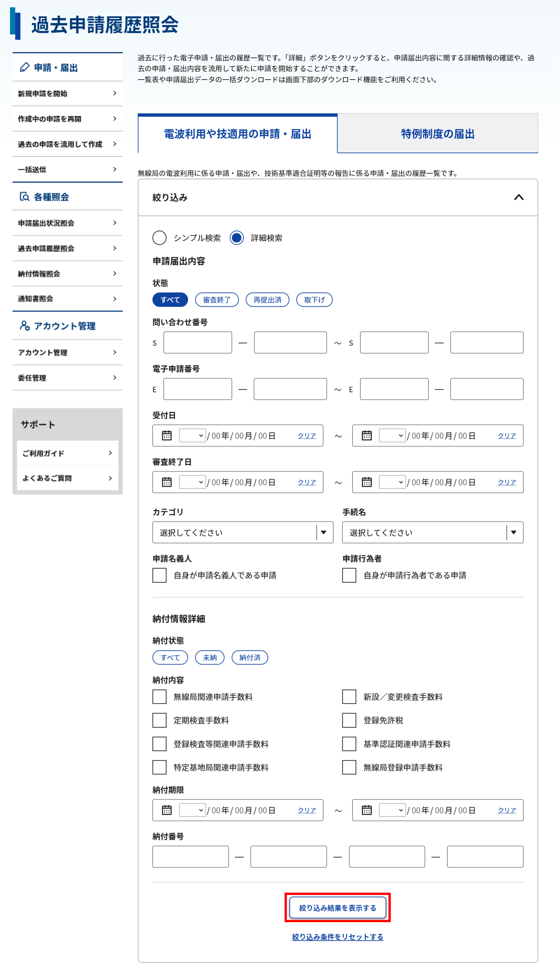Click the search icon beside 各種照会
This screenshot has width=560, height=970.
pos(25,197)
